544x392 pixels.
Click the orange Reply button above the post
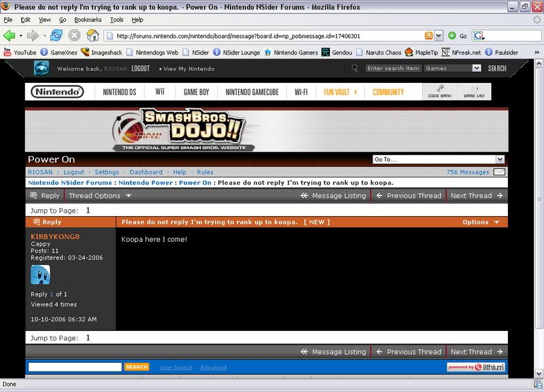pos(47,222)
